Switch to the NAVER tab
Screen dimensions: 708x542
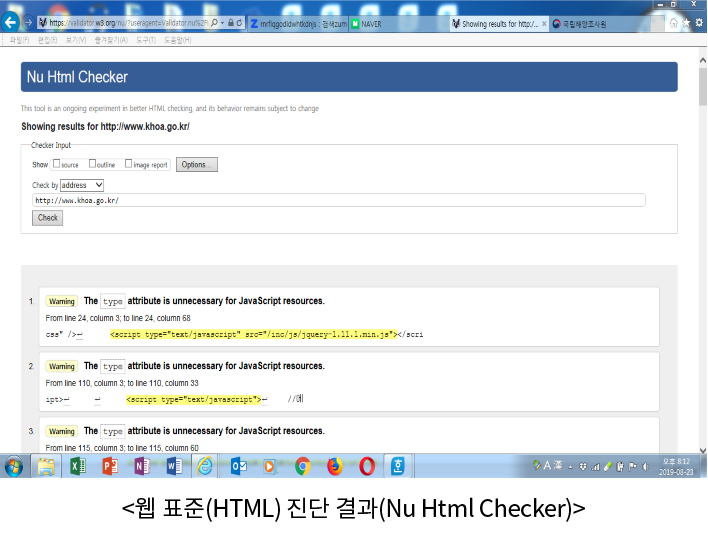pyautogui.click(x=398, y=24)
